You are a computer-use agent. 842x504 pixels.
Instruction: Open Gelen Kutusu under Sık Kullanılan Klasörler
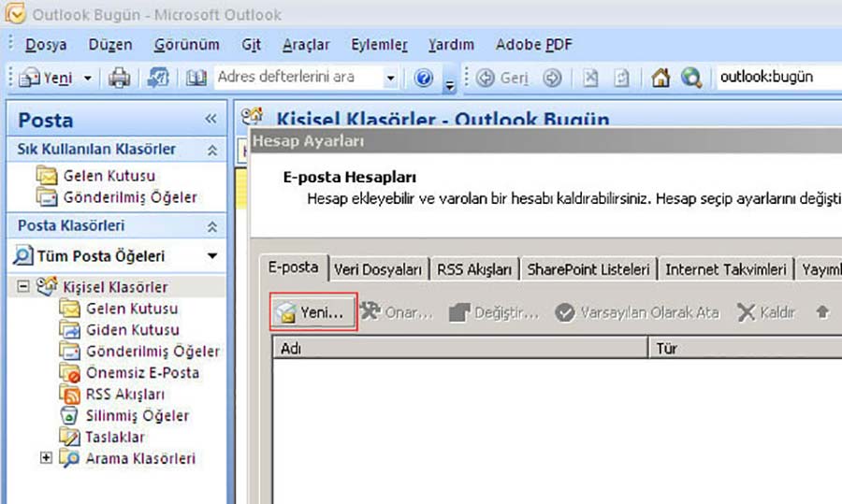click(x=109, y=176)
